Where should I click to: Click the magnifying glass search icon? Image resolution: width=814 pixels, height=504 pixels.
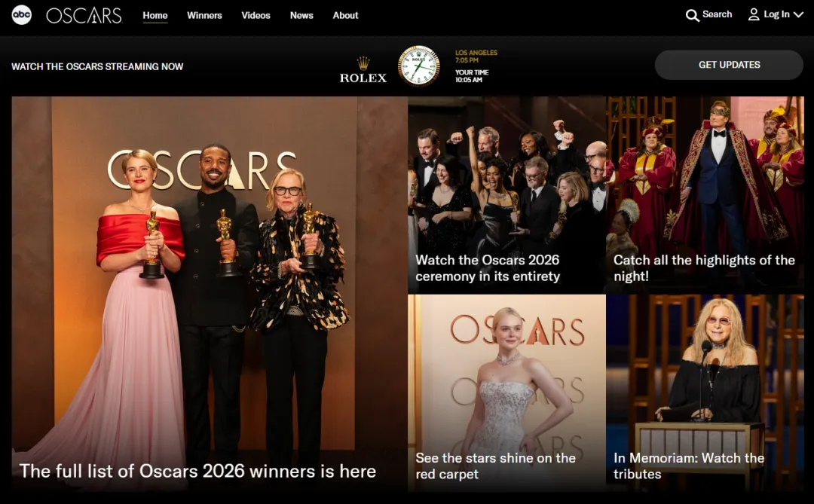pos(692,16)
